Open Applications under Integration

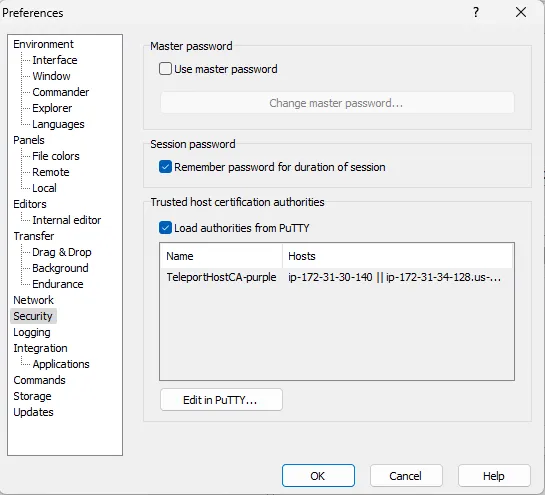(61, 364)
